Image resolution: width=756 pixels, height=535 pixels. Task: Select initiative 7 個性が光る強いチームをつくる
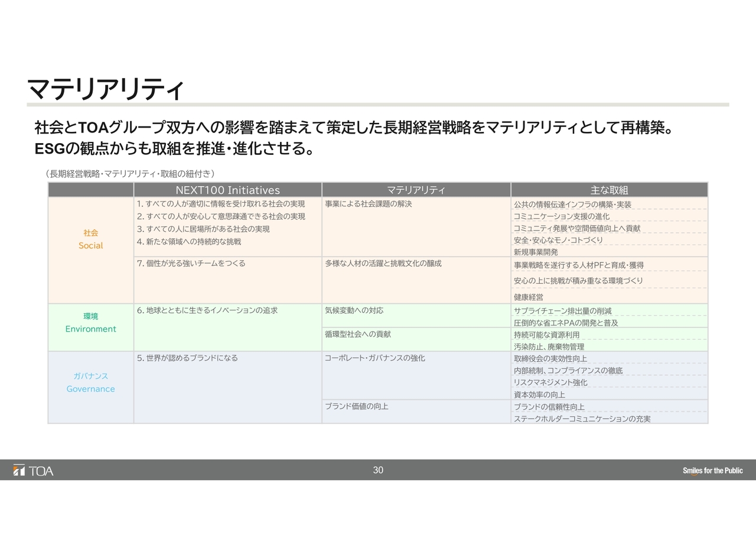click(x=191, y=263)
